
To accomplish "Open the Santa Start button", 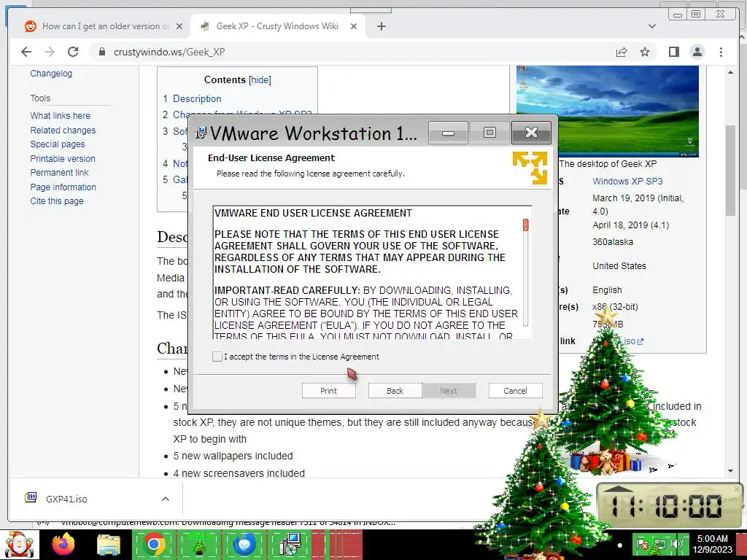I will (20, 545).
